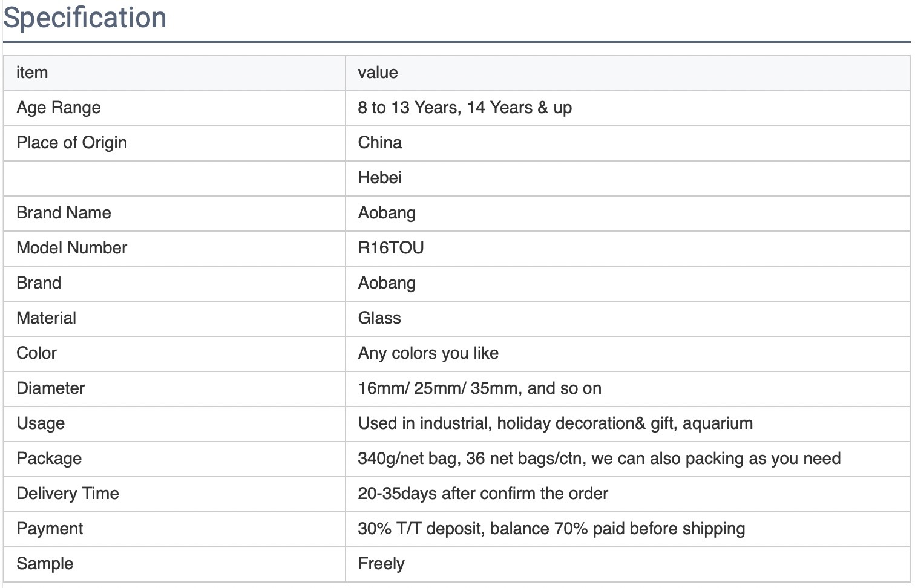Select the Glass value cell
The width and height of the screenshot is (915, 588).
coord(628,319)
